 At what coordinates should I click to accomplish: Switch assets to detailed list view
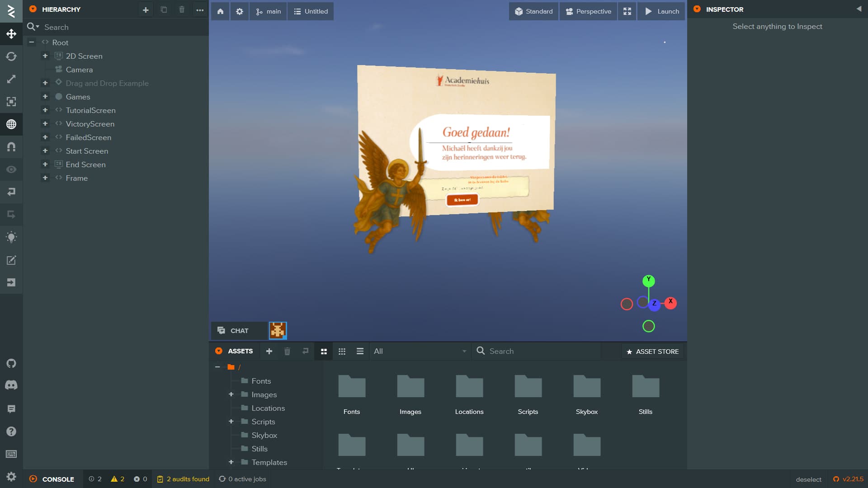pyautogui.click(x=360, y=351)
